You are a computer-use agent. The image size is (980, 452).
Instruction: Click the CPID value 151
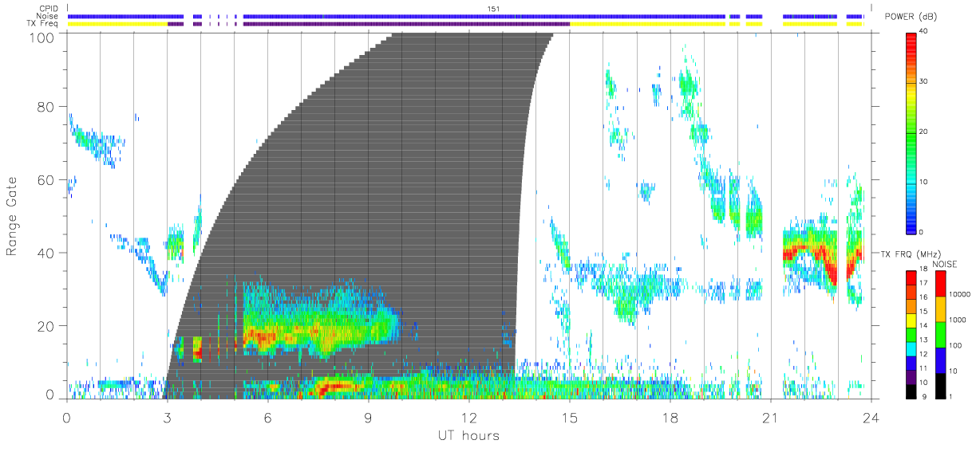[493, 9]
